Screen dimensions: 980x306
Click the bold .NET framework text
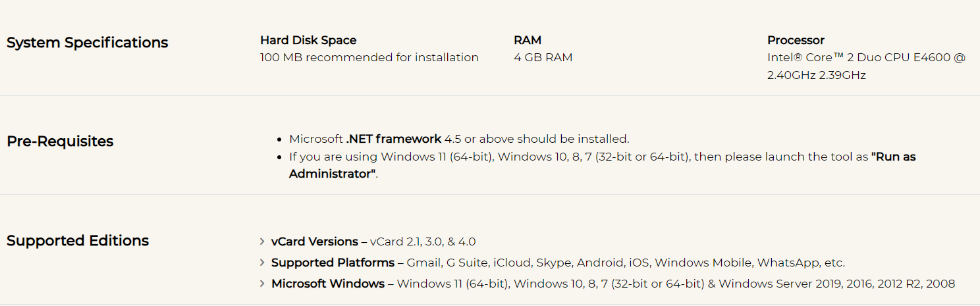(394, 139)
